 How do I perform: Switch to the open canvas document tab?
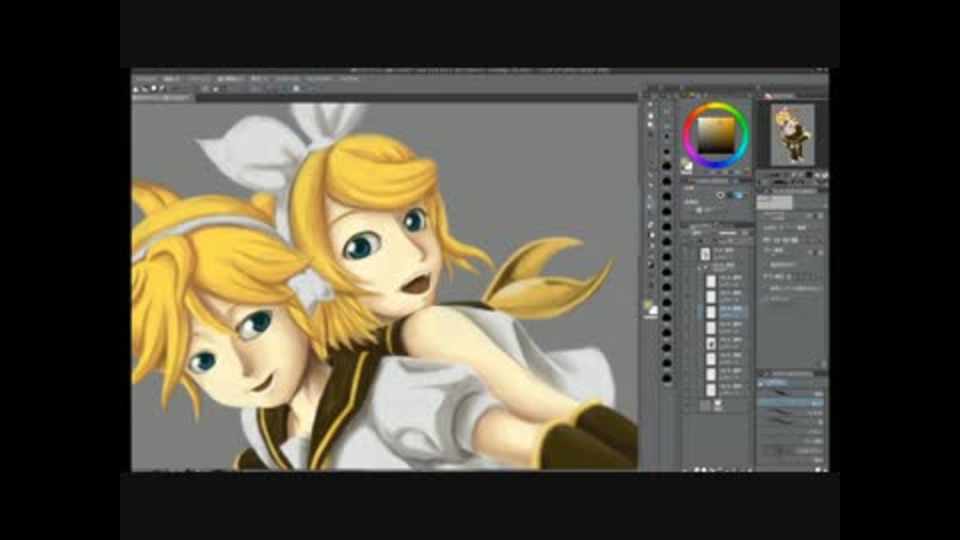(x=162, y=97)
